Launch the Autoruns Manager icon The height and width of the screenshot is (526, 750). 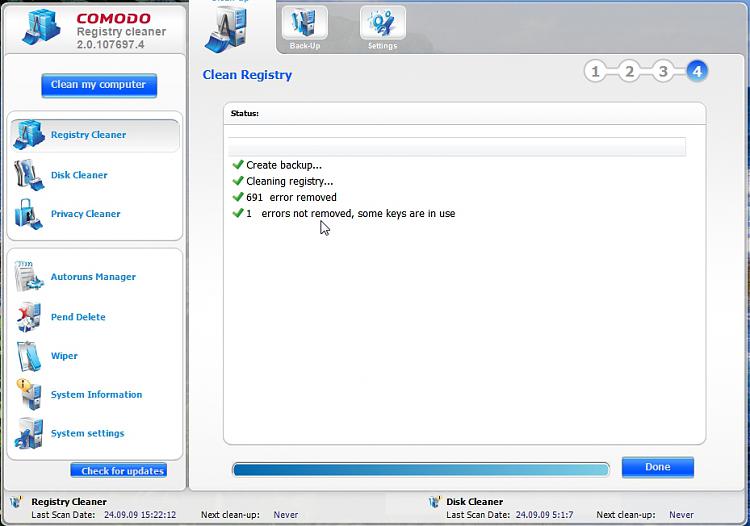pyautogui.click(x=29, y=276)
